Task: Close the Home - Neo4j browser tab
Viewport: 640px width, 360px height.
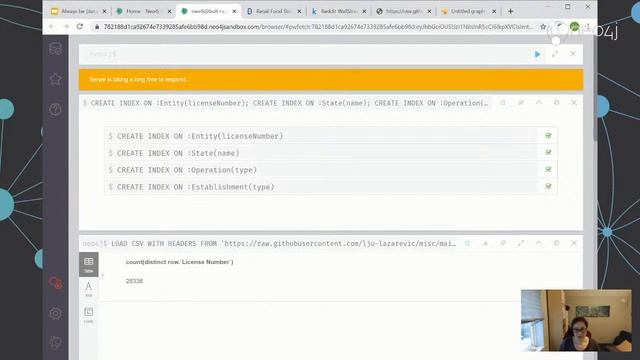Action: pyautogui.click(x=169, y=11)
